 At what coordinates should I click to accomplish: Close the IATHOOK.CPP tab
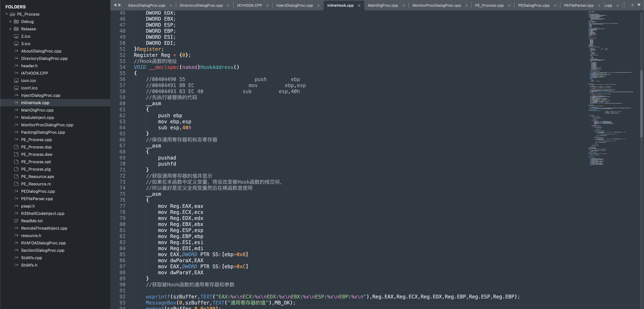click(x=267, y=6)
